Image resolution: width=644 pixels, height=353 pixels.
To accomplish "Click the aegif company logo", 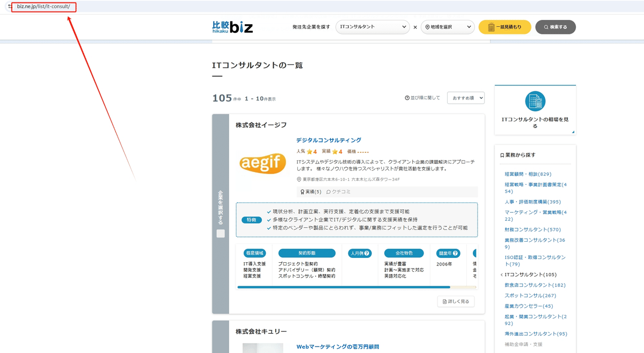I will coord(262,163).
